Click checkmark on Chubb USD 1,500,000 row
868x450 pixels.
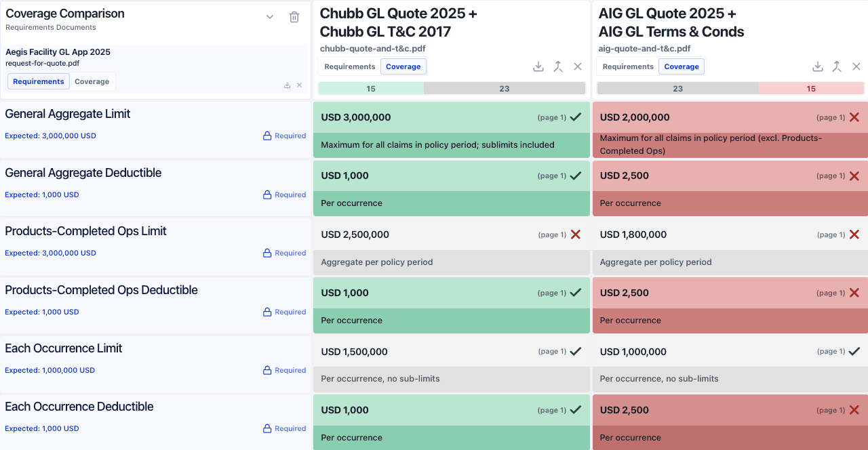pos(576,351)
